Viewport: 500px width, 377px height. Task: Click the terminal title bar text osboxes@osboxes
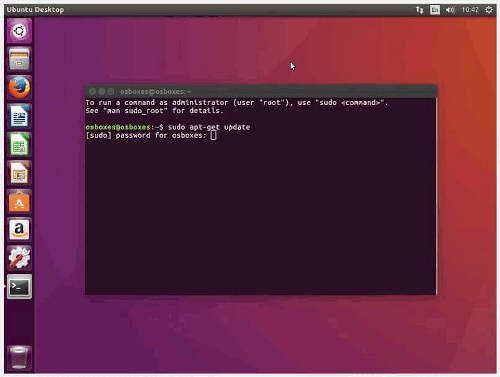tap(156, 91)
